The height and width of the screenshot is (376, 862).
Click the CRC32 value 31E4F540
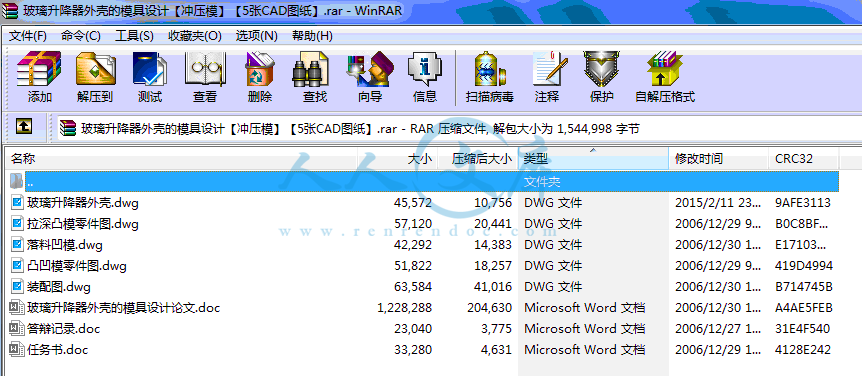click(803, 329)
